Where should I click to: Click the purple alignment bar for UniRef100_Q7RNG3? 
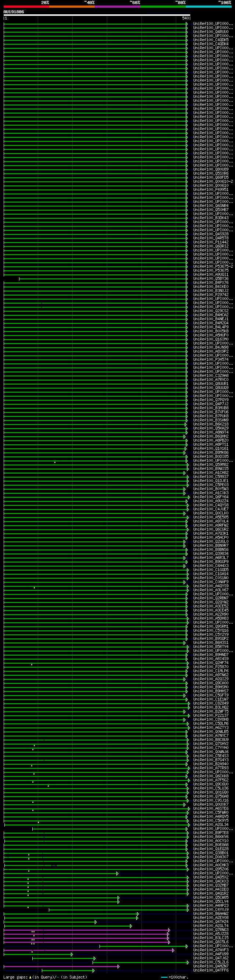click(87, 930)
